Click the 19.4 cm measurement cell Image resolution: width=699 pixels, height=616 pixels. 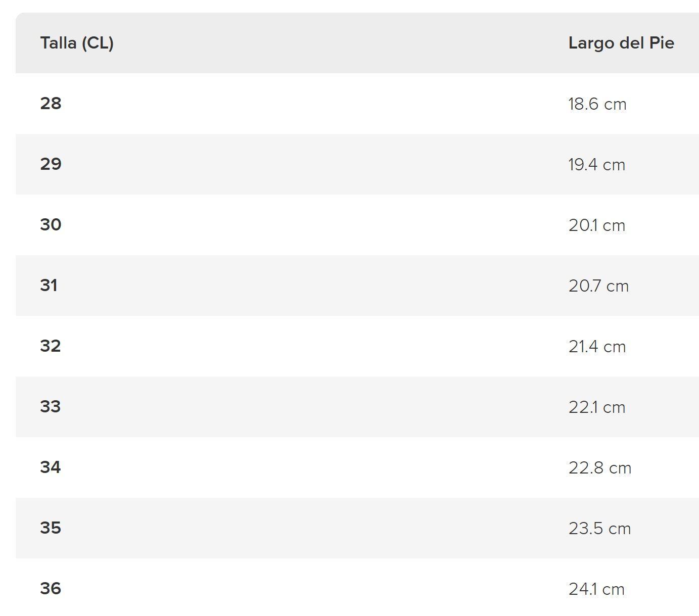click(596, 165)
